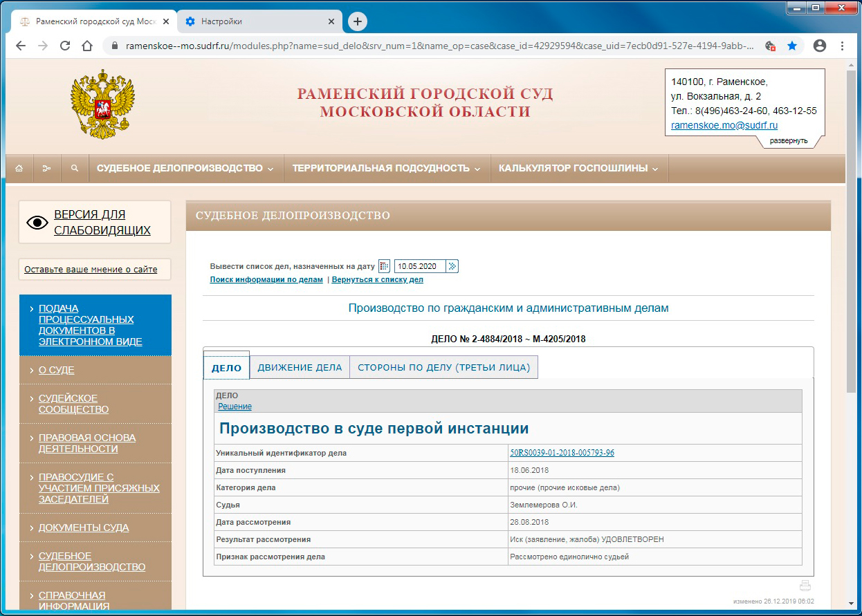Expand the court contacts with развернуть

click(789, 140)
